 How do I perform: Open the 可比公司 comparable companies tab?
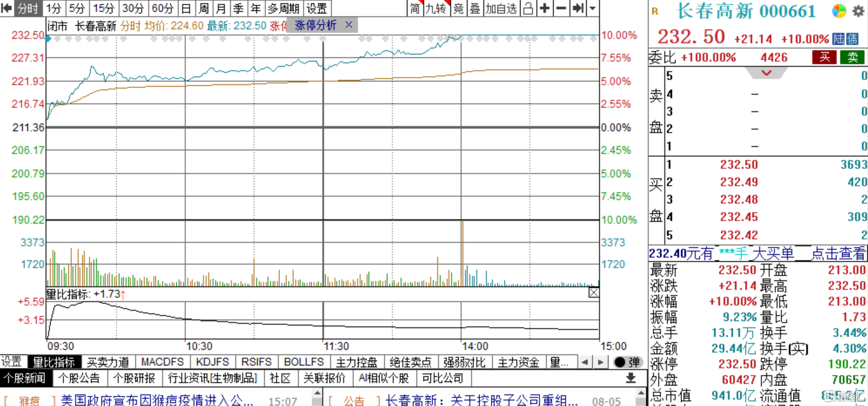[x=443, y=378]
